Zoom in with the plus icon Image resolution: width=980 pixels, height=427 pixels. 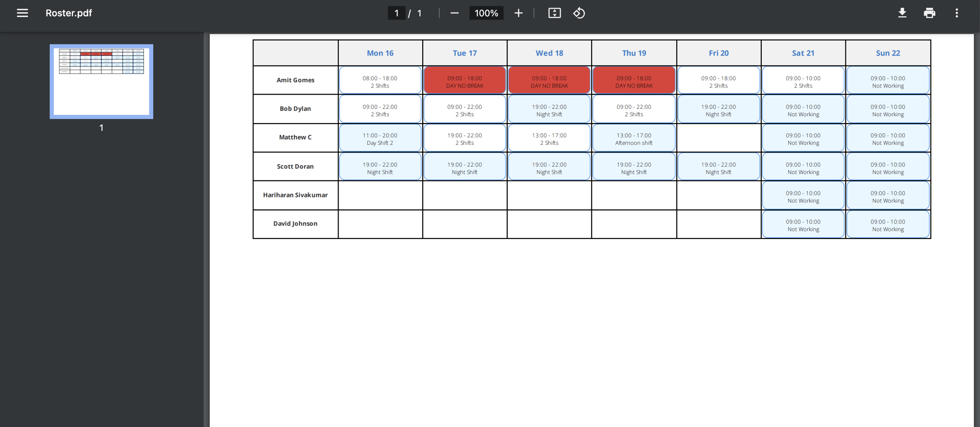518,13
